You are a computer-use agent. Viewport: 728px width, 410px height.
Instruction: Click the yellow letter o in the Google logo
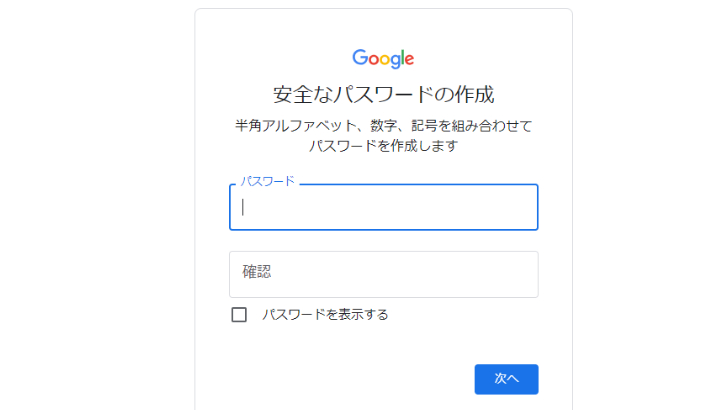click(x=384, y=59)
